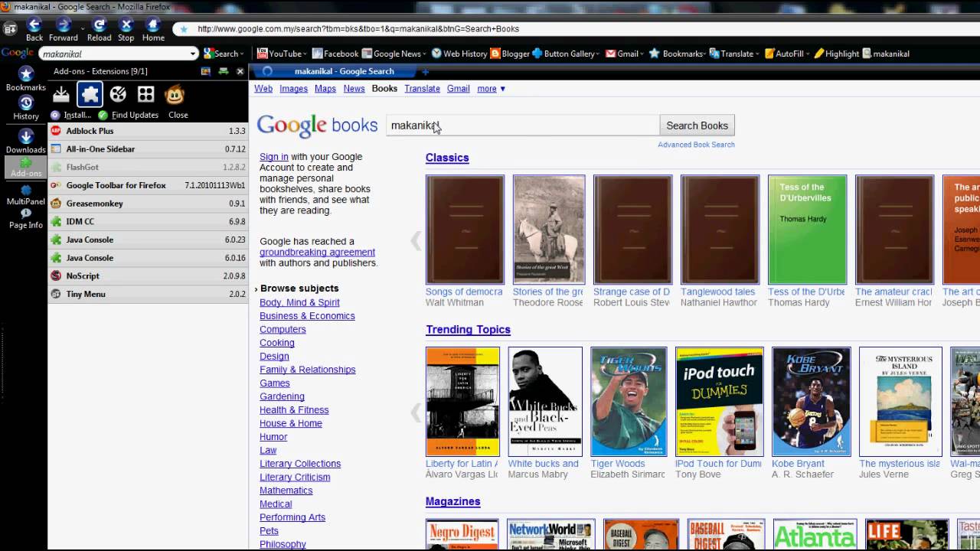Switch to Images search
The height and width of the screenshot is (551, 980).
293,89
